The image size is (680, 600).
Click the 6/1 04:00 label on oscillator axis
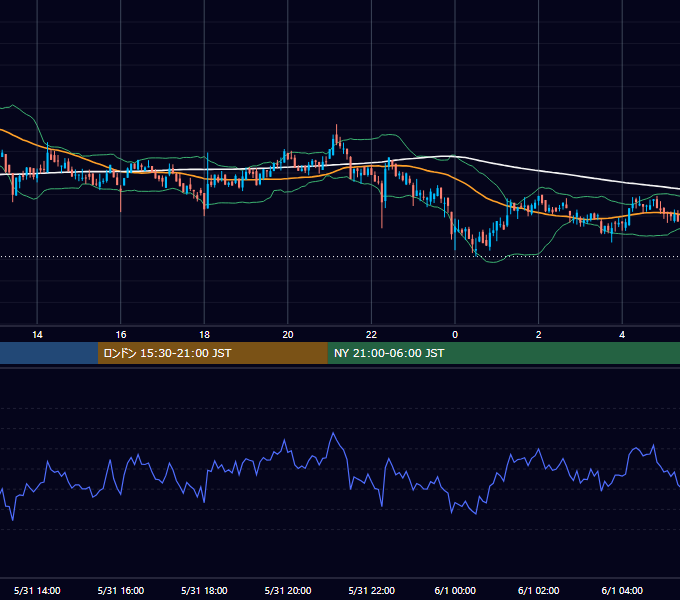point(622,590)
